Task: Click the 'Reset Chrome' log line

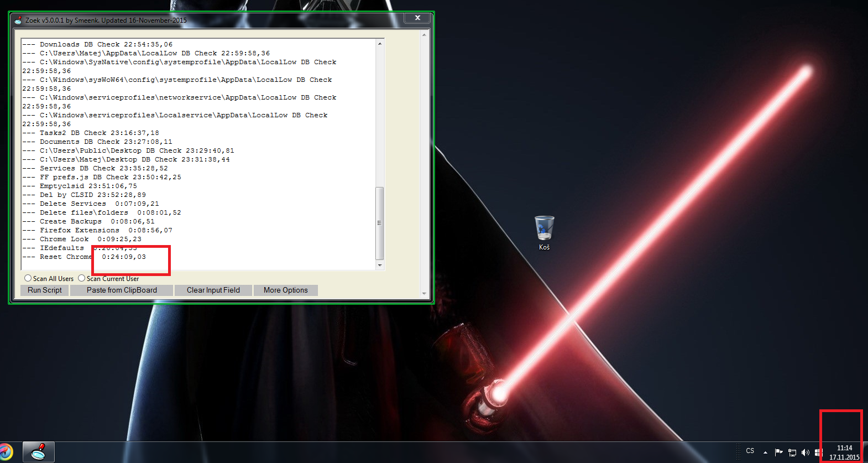Action: pos(84,257)
